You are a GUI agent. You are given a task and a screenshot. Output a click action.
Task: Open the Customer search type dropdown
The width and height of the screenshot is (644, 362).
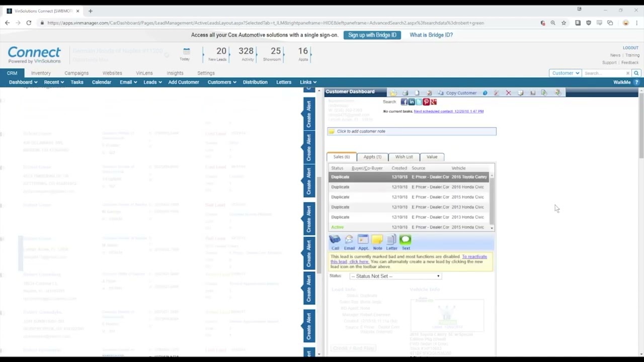click(x=566, y=73)
